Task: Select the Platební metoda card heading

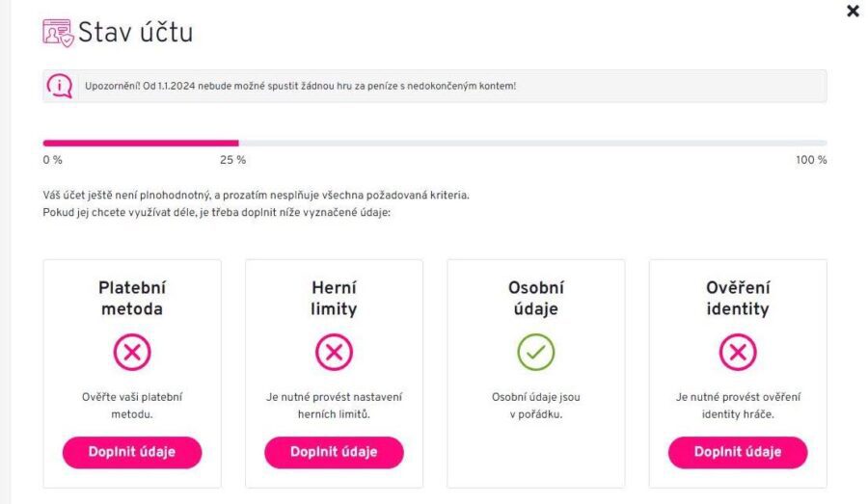Action: 132,298
